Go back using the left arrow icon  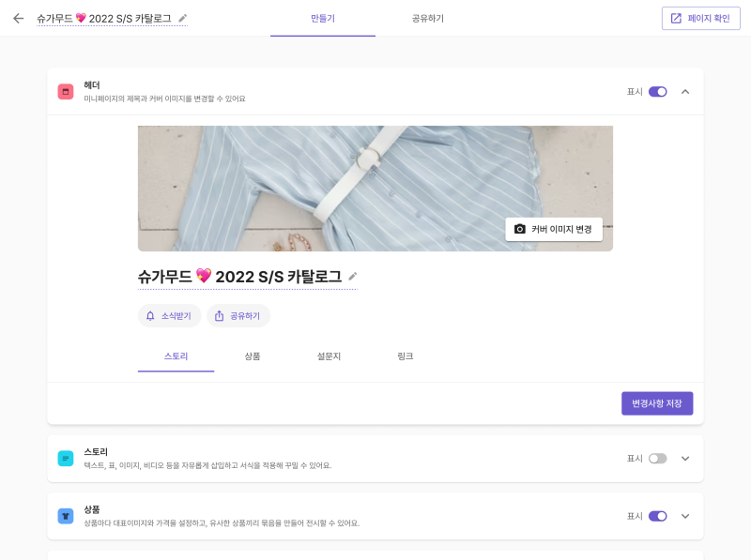pyautogui.click(x=18, y=18)
